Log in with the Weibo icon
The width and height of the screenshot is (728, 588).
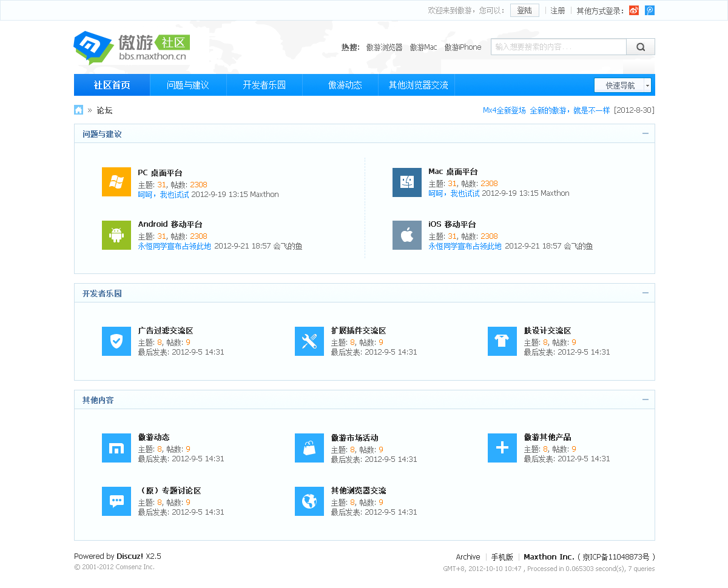(634, 10)
